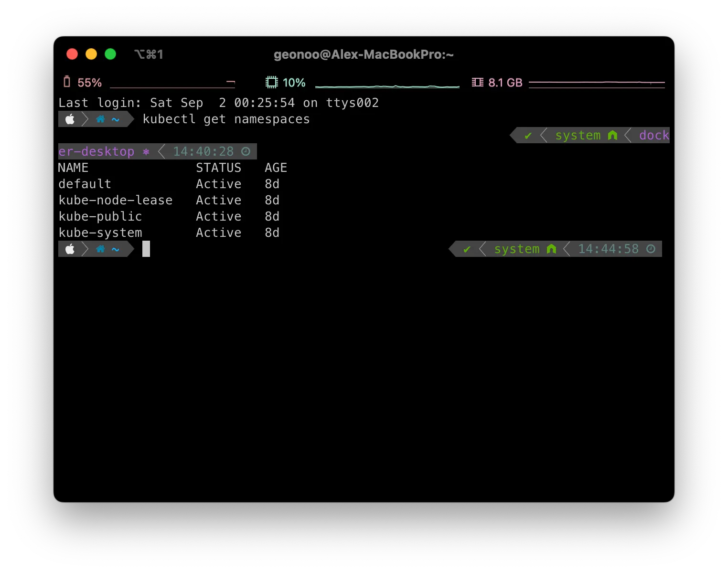
Task: Click the window title geonoo@Alex-MacBookPro:~
Action: pos(364,54)
